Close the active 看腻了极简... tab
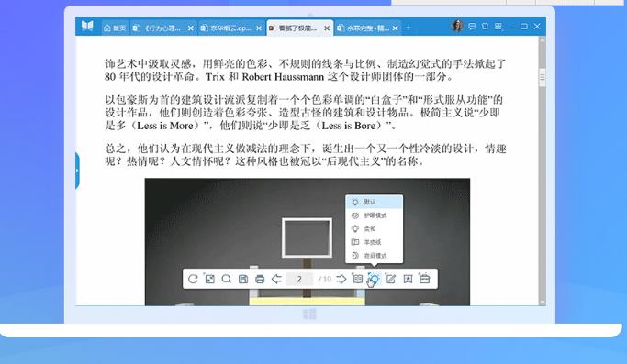 pyautogui.click(x=327, y=28)
